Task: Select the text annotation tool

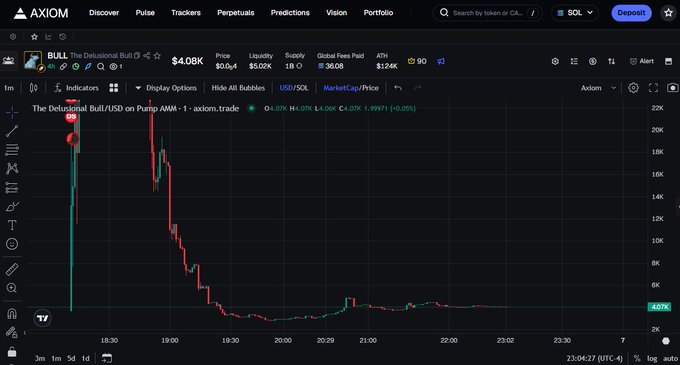Action: [x=12, y=225]
